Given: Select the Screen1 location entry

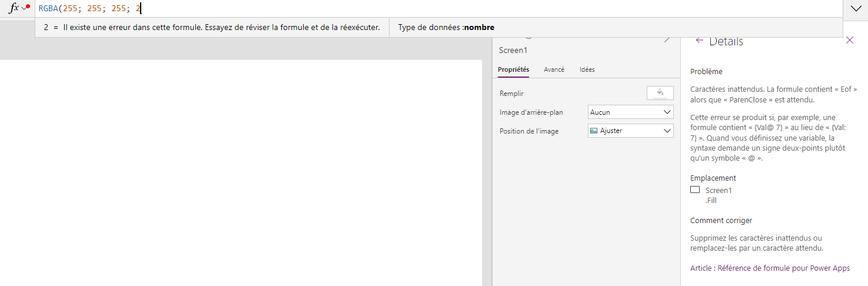Looking at the screenshot, I should point(719,190).
